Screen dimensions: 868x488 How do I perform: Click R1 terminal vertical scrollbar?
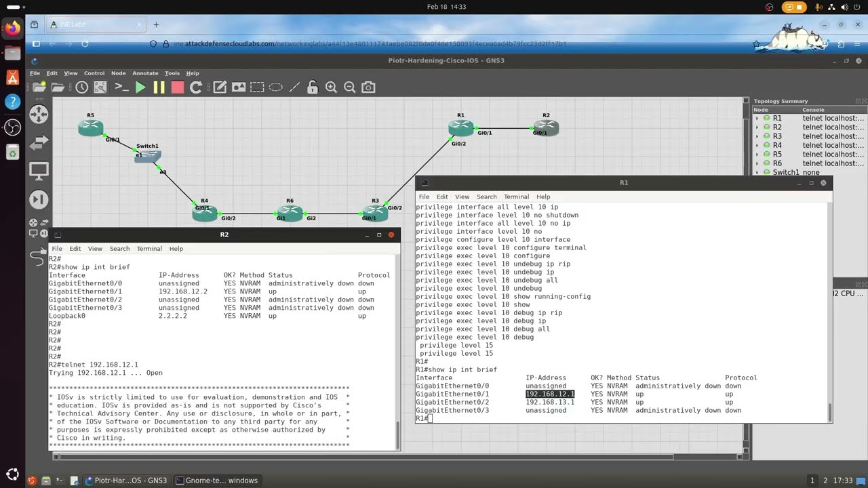click(x=830, y=412)
